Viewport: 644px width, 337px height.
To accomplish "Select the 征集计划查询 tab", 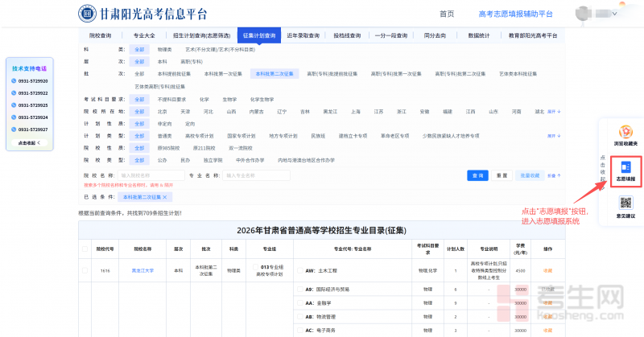I will click(x=259, y=35).
